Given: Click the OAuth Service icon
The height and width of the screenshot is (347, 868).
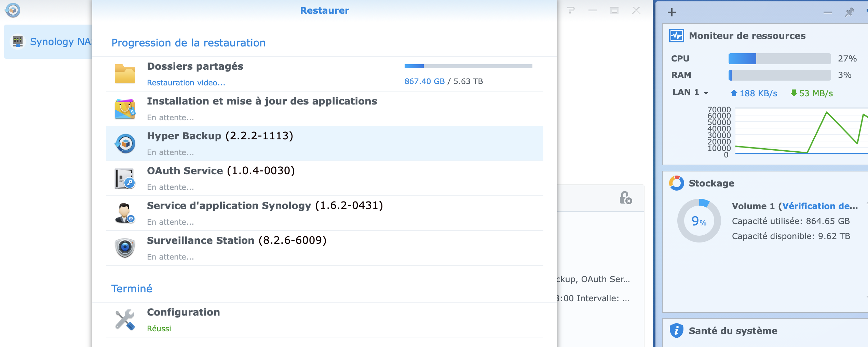Looking at the screenshot, I should [125, 178].
